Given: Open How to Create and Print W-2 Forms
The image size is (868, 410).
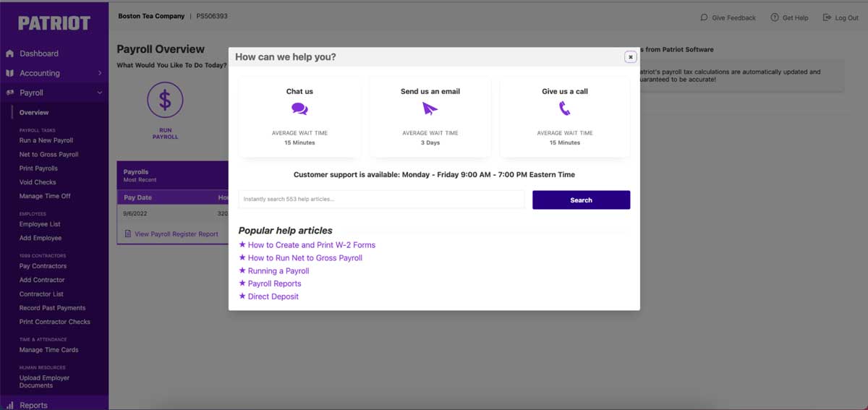Looking at the screenshot, I should pyautogui.click(x=312, y=245).
